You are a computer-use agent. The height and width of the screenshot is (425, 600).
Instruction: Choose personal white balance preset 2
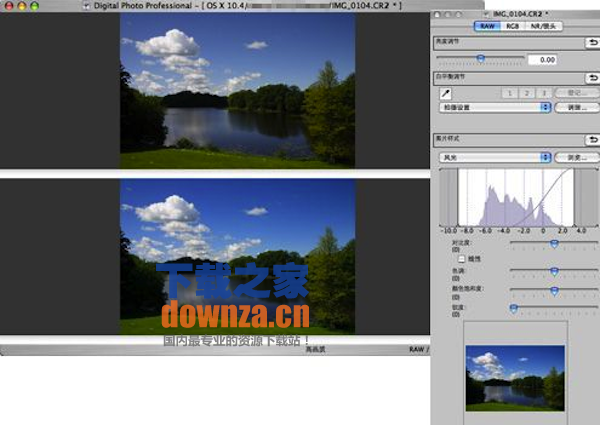[x=527, y=93]
